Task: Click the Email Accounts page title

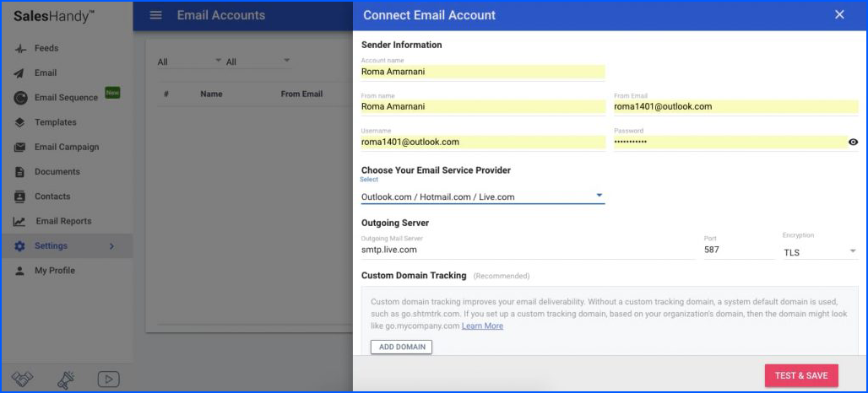Action: tap(221, 15)
